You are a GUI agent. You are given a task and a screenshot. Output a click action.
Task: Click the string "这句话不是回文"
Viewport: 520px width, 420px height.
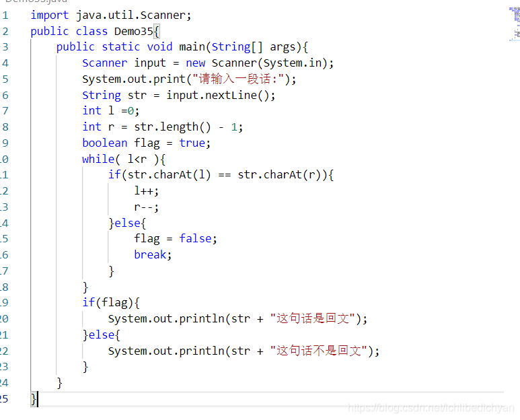[x=319, y=351]
